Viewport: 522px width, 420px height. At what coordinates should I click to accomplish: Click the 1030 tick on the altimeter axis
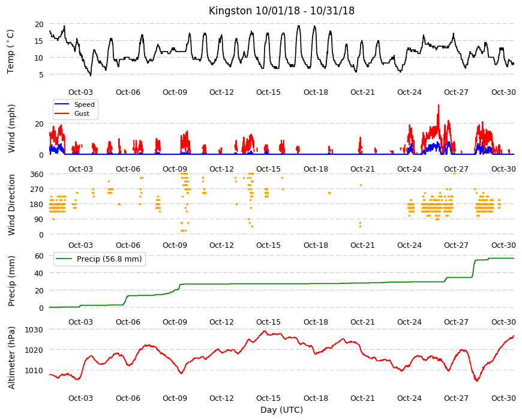pyautogui.click(x=34, y=329)
